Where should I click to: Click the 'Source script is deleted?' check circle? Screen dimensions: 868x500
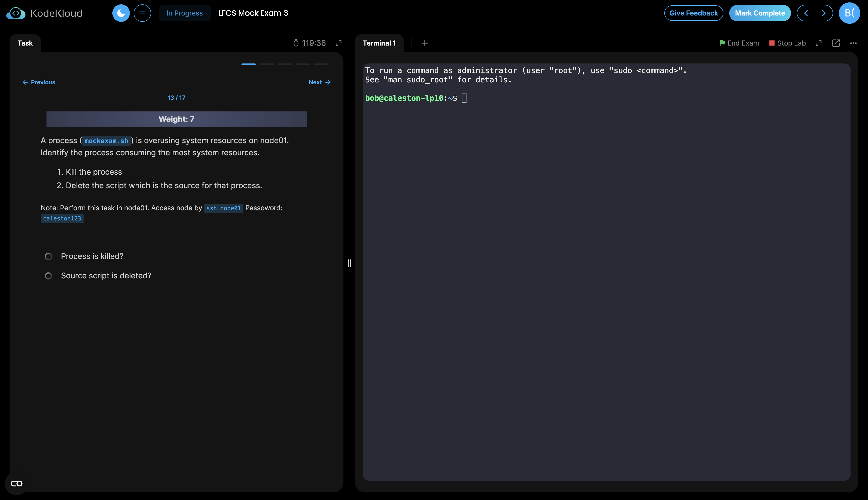[48, 276]
